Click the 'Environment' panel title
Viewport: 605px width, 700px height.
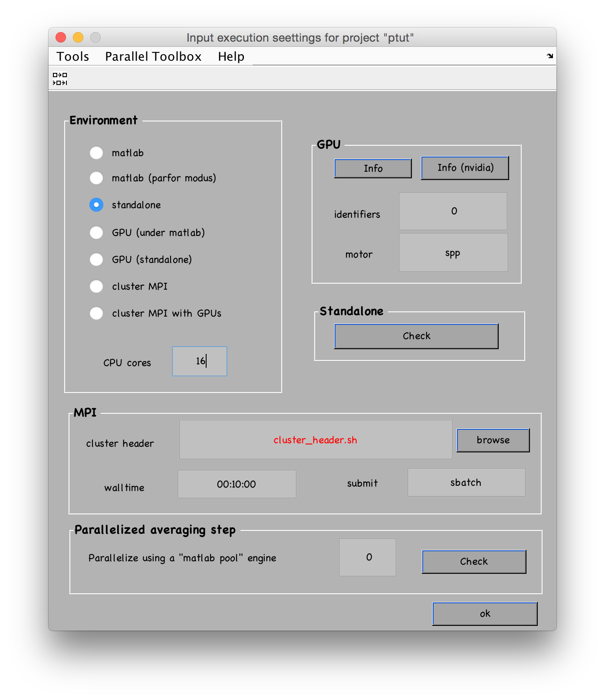click(103, 120)
